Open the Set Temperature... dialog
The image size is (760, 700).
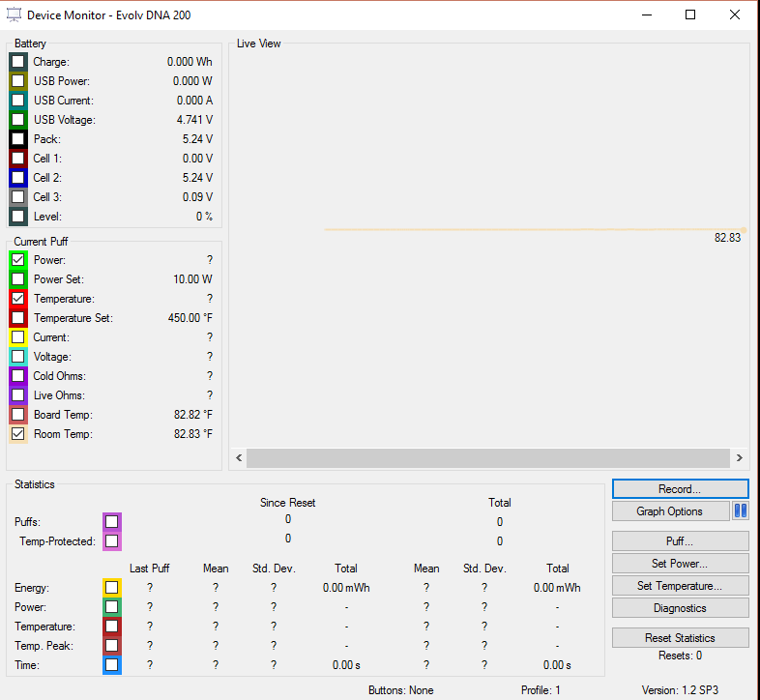click(680, 586)
